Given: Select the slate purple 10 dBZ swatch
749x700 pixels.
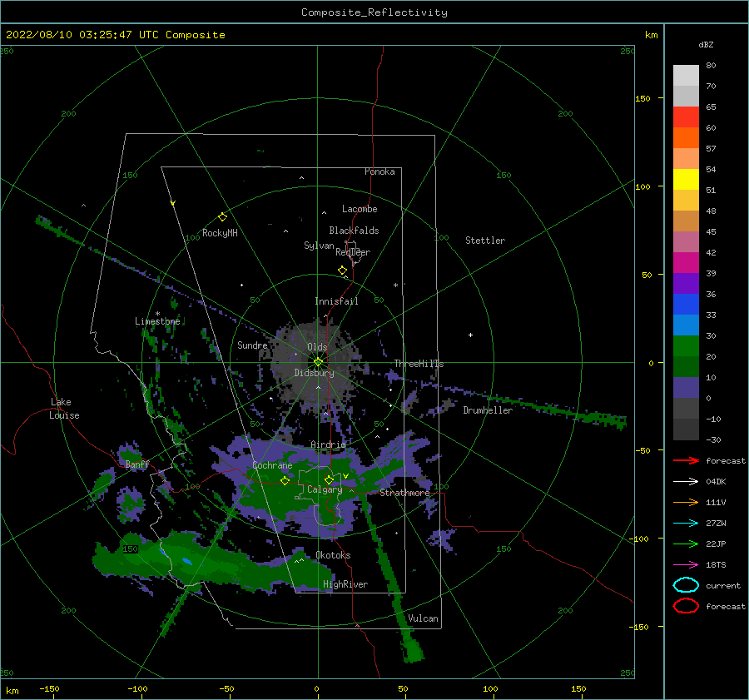Looking at the screenshot, I should tap(686, 388).
